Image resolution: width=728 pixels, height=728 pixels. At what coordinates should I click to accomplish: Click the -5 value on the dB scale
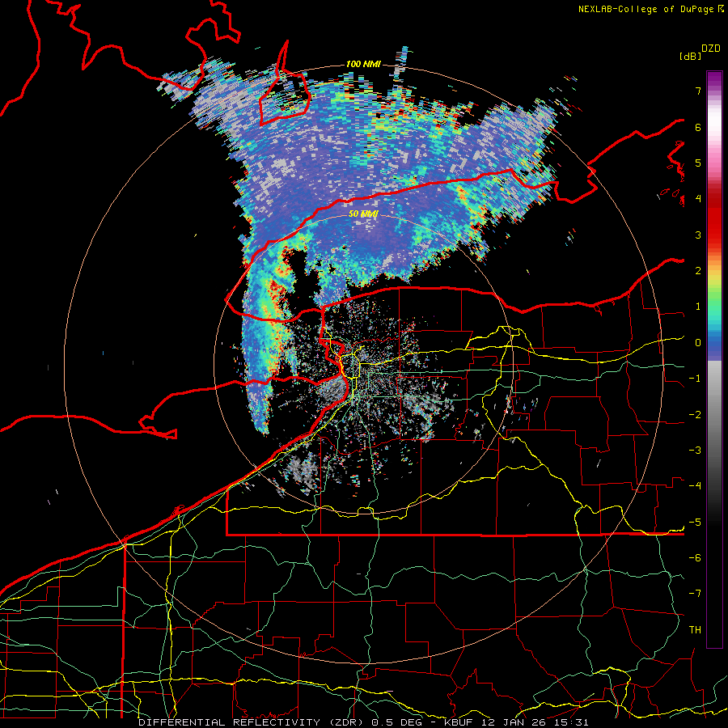click(695, 523)
